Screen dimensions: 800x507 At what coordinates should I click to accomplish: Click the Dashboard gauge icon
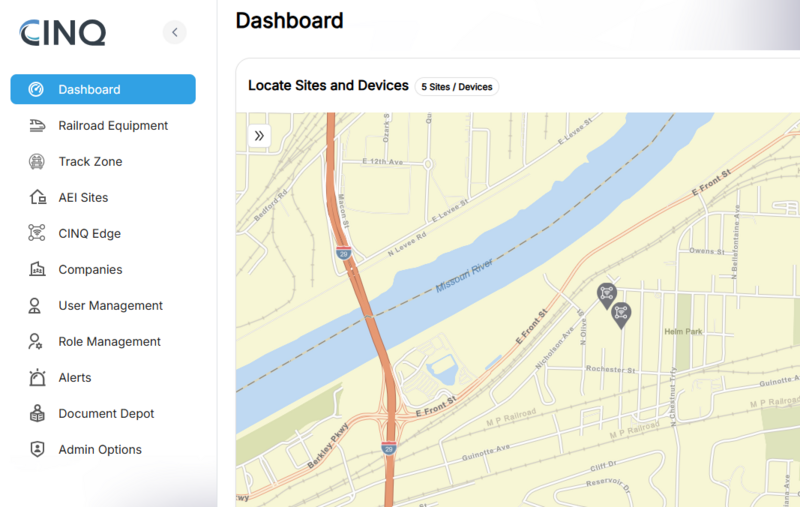(36, 89)
